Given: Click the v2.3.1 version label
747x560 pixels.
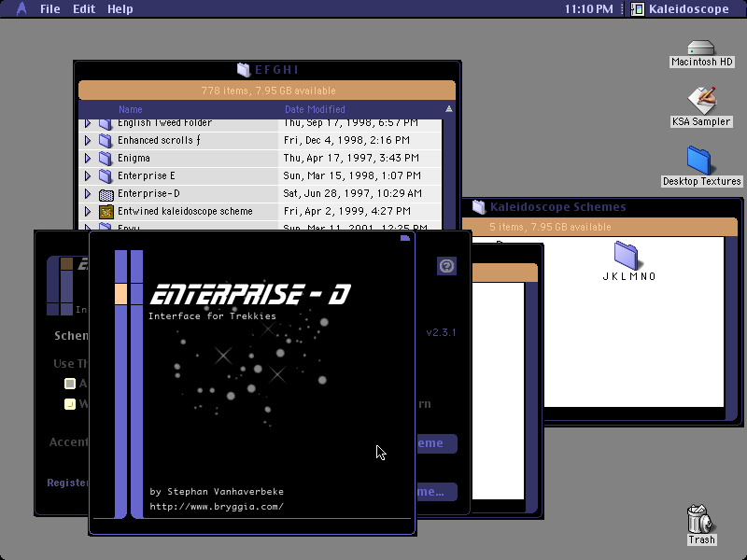Looking at the screenshot, I should point(441,332).
